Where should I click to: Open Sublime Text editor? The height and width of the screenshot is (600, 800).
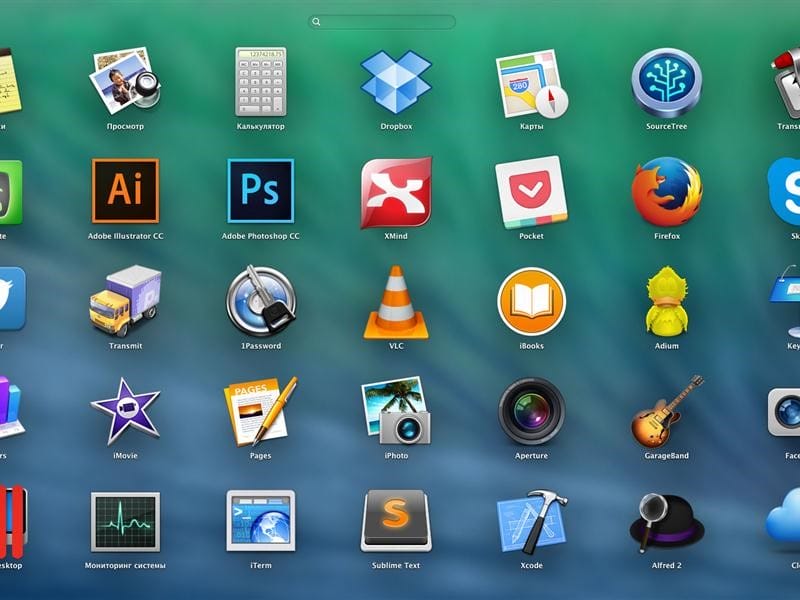(396, 521)
